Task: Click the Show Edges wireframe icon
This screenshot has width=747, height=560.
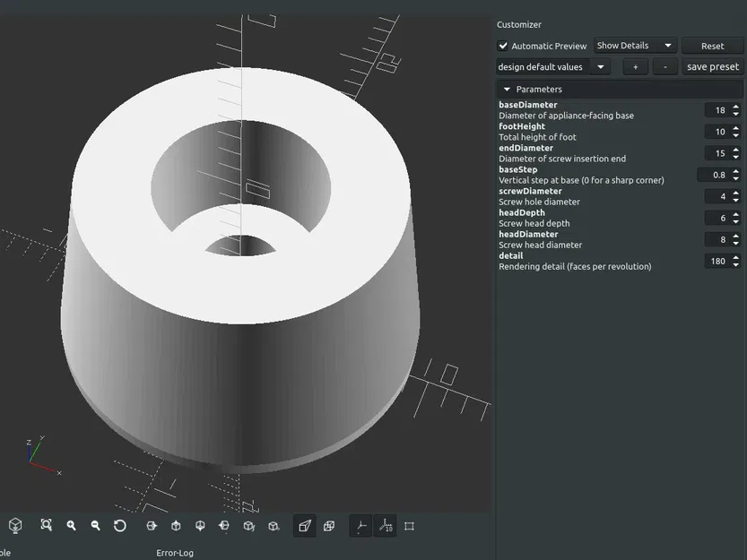Action: click(x=409, y=526)
